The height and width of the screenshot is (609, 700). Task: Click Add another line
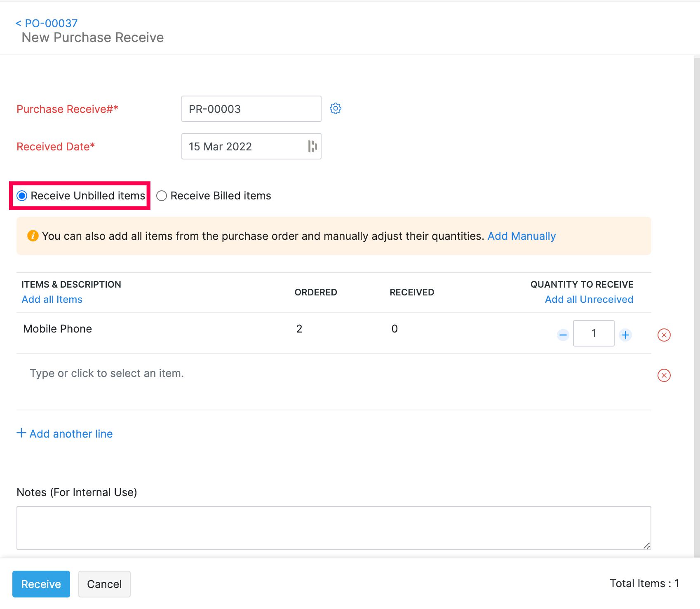click(64, 433)
